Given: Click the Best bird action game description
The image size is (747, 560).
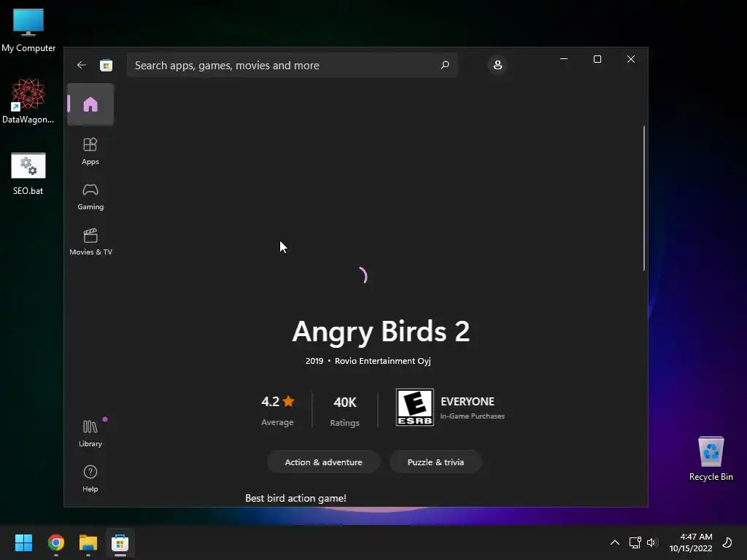Looking at the screenshot, I should coord(295,498).
